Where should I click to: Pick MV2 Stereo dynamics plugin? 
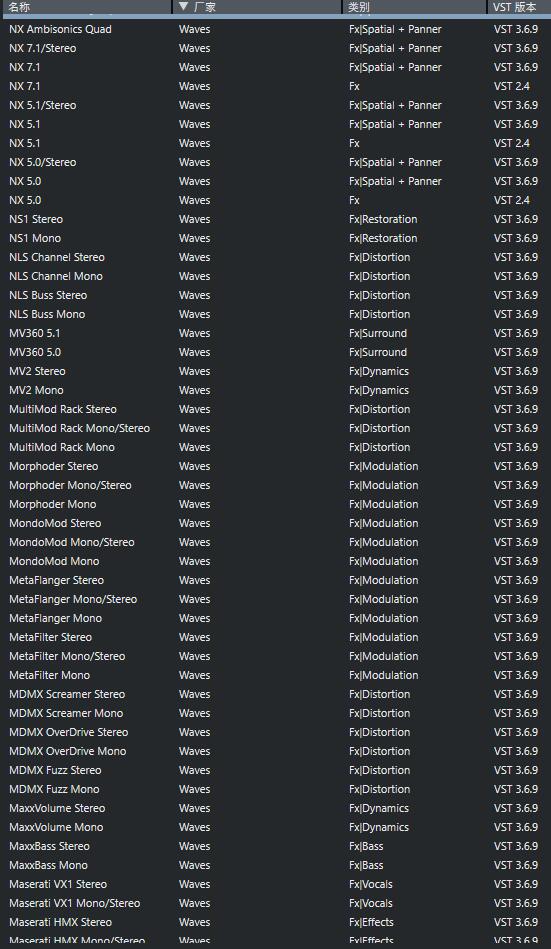(x=276, y=371)
